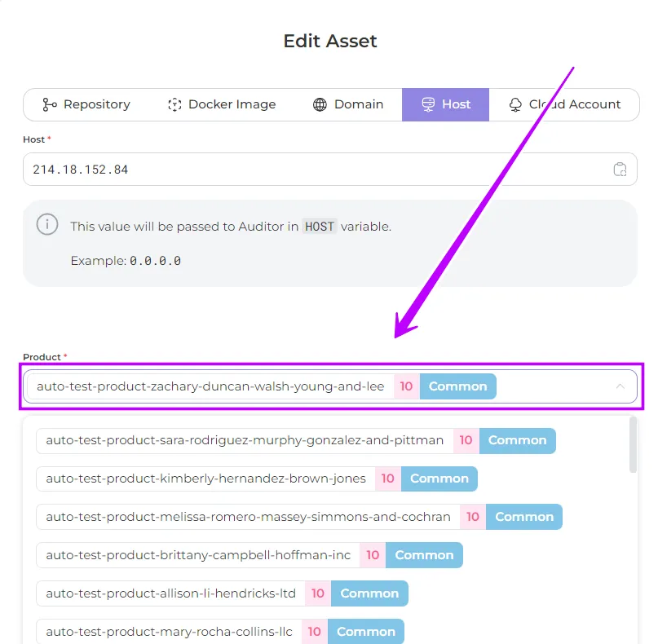
Task: Click the info circle icon
Action: point(47,225)
